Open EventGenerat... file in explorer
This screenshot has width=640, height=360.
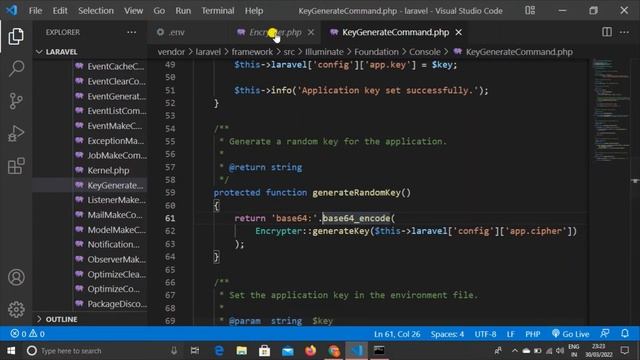(x=117, y=96)
